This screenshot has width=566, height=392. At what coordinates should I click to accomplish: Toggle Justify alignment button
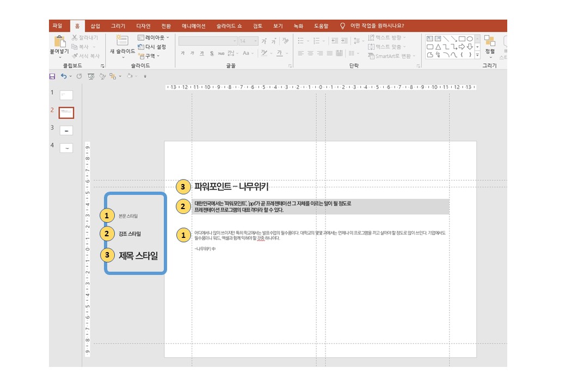pos(330,53)
